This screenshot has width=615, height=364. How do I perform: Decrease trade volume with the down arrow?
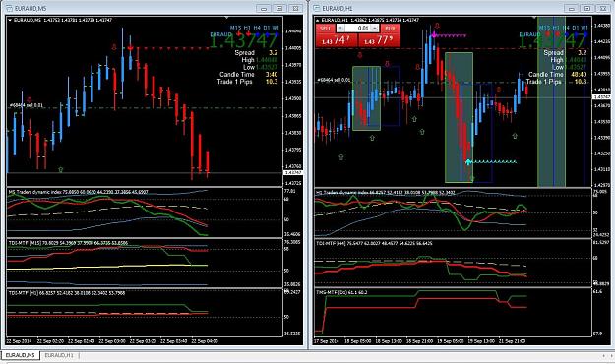pos(340,29)
